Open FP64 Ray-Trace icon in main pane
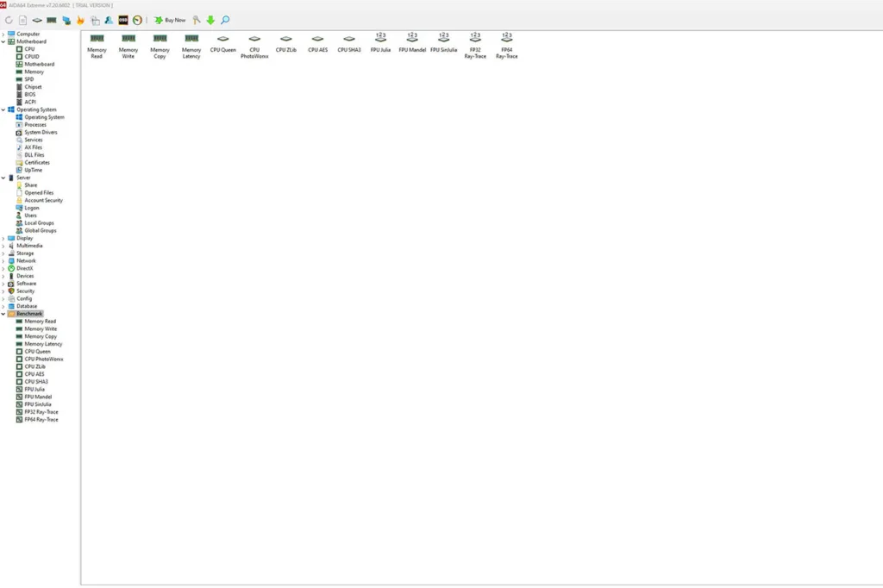 pos(507,46)
